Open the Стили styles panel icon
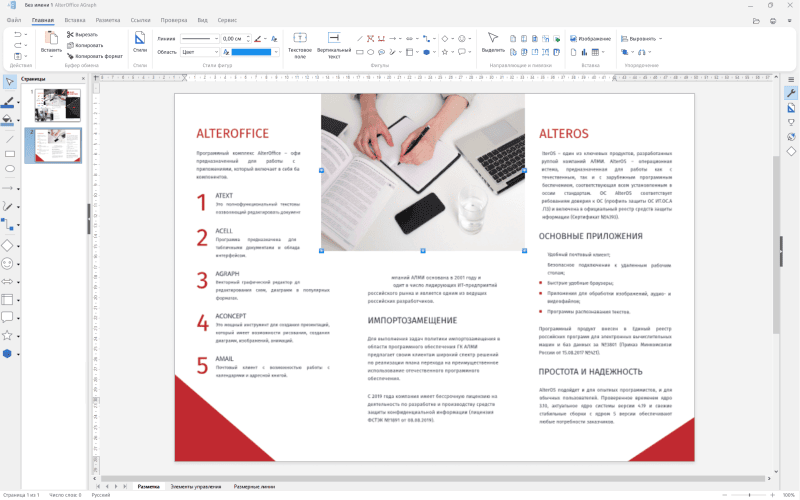The image size is (800, 500). click(x=140, y=42)
